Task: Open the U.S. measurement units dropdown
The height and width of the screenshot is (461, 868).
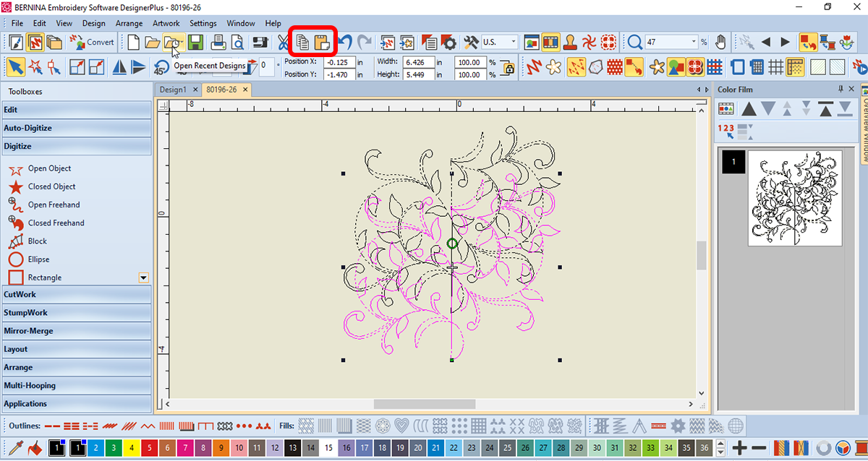Action: (514, 43)
